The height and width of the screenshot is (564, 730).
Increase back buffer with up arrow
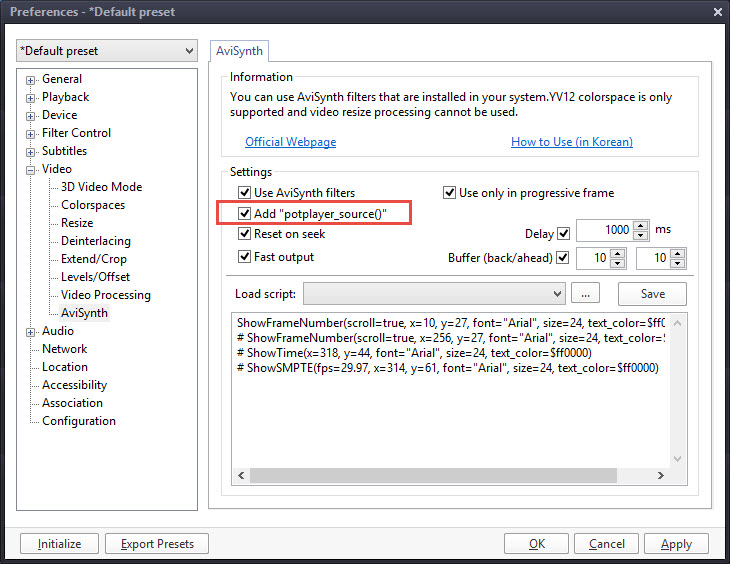click(617, 253)
